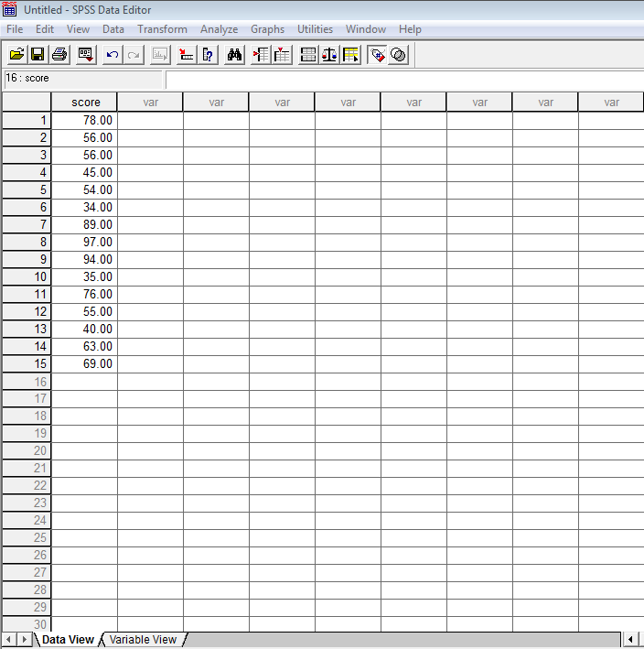Select the Data View tab
The image size is (644, 649).
tap(68, 640)
